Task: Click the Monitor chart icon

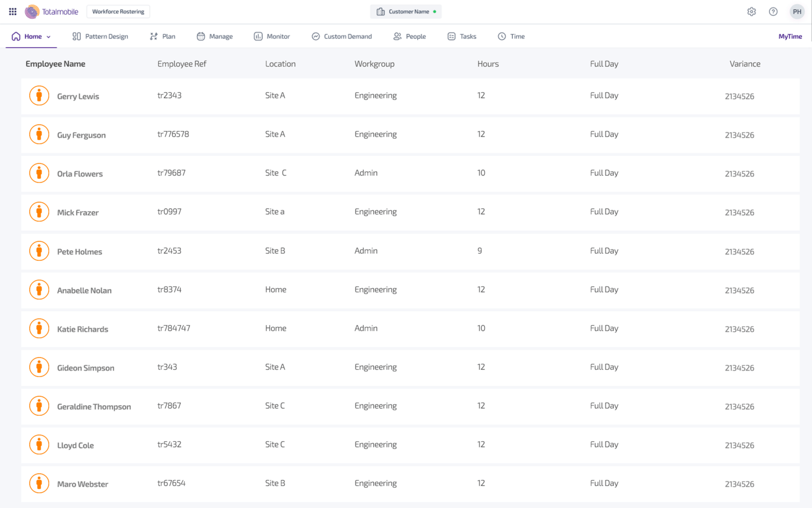Action: point(258,36)
